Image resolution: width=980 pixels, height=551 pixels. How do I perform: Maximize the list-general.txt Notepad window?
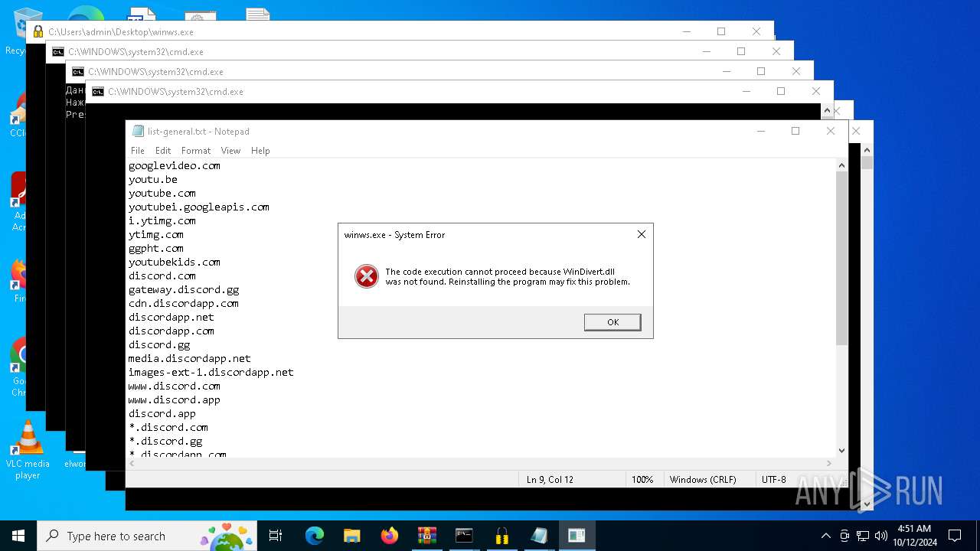(795, 131)
